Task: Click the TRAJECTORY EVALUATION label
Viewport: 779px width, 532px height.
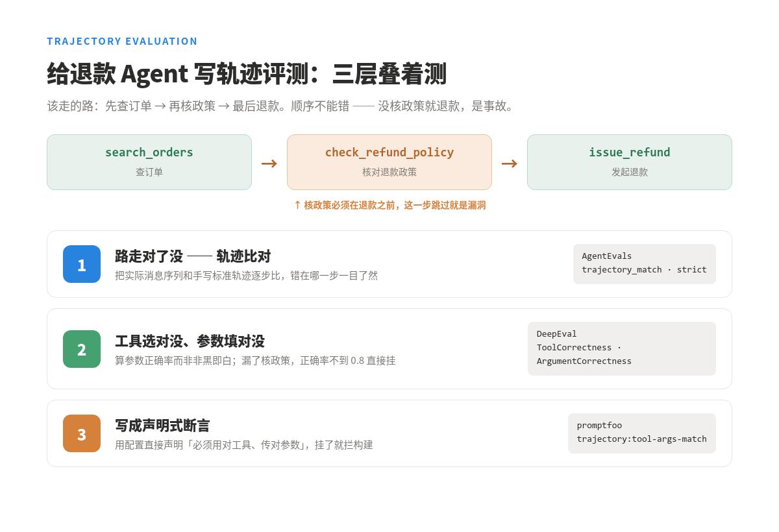Action: (122, 42)
